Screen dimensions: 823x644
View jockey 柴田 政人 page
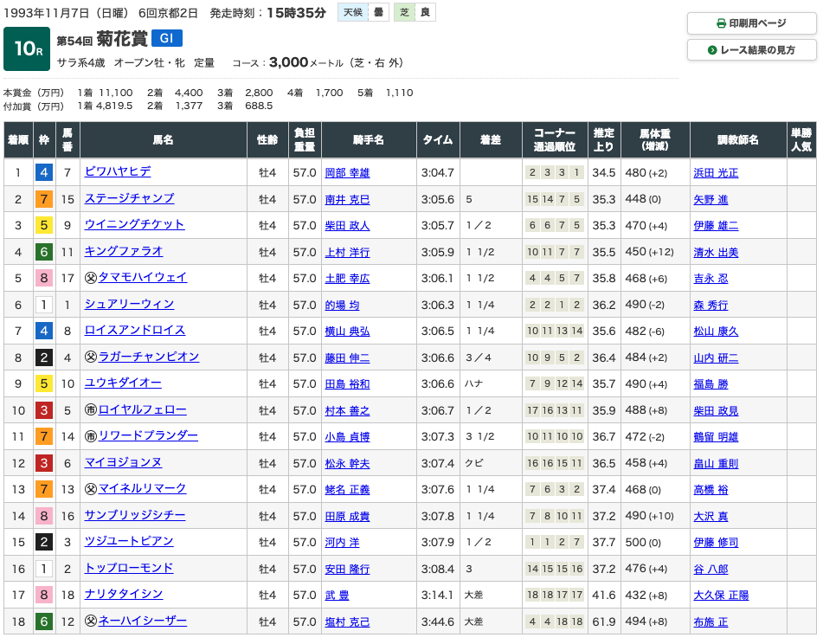[346, 226]
